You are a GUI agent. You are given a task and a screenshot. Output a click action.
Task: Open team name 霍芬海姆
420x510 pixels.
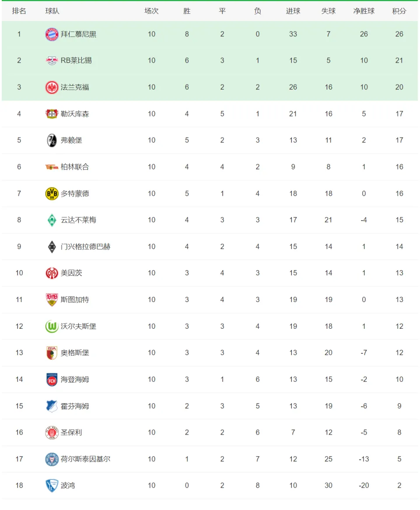click(75, 406)
